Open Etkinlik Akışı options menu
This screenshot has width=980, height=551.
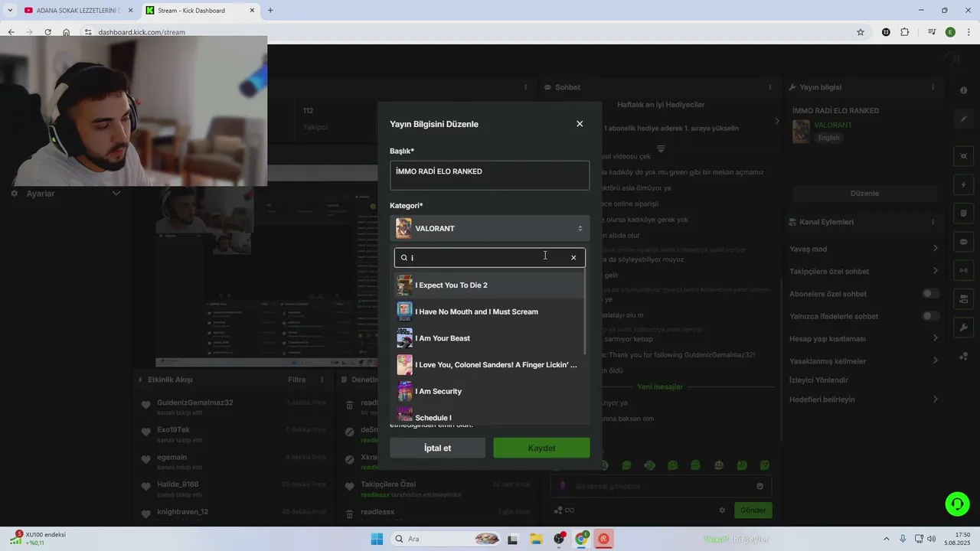tap(322, 380)
